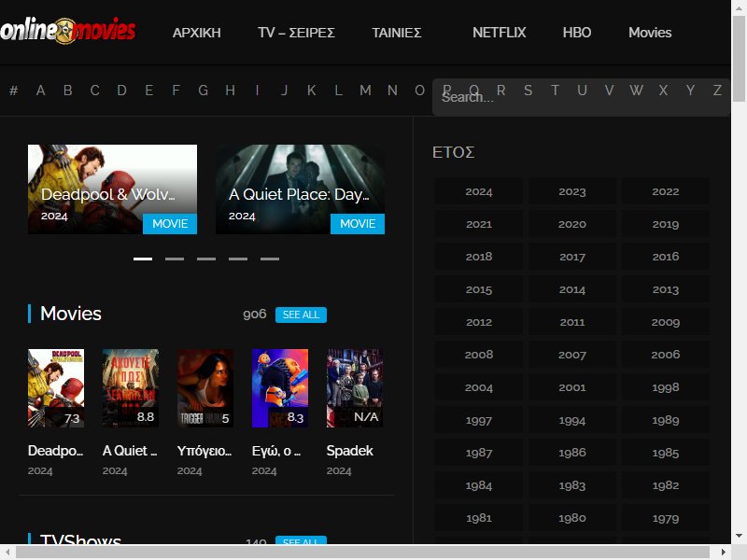Open the ΤΑΙΝΙΕΣ menu item

coord(396,33)
